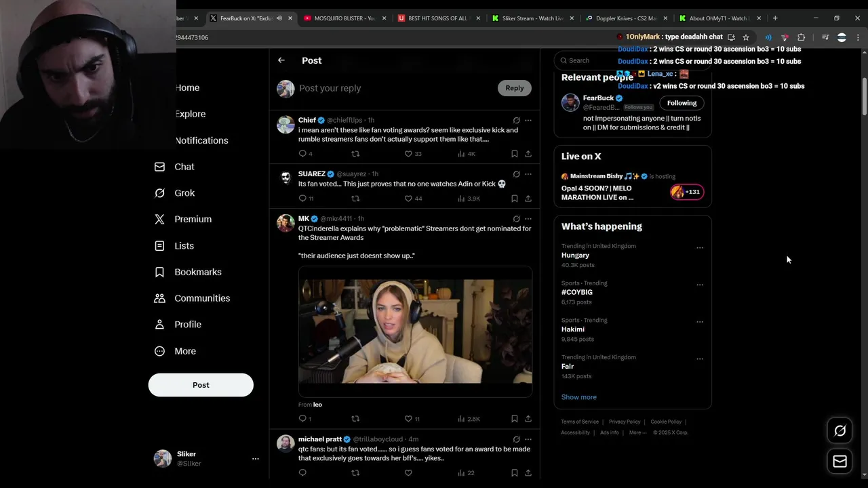Screen dimensions: 868x488
Task: Click the Reply button
Action: tap(515, 88)
